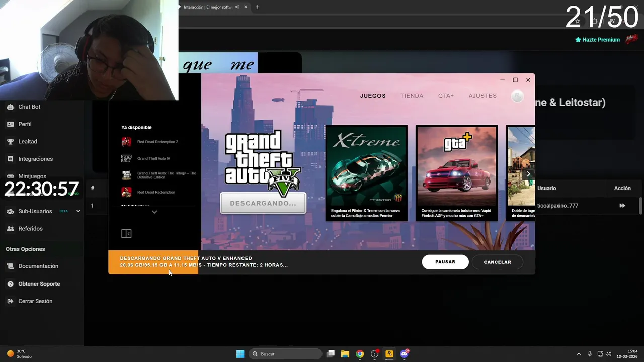Open volume control in system tray
This screenshot has width=644, height=362.
point(609,354)
